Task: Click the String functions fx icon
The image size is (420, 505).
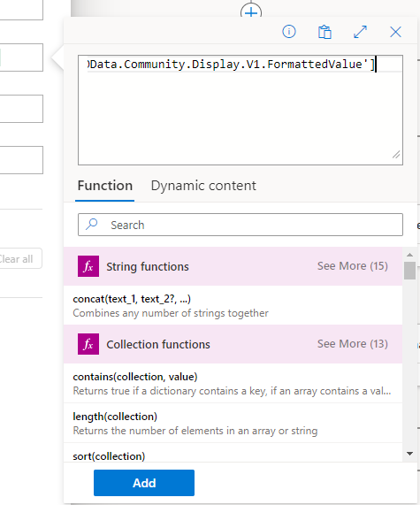Action: [x=88, y=266]
